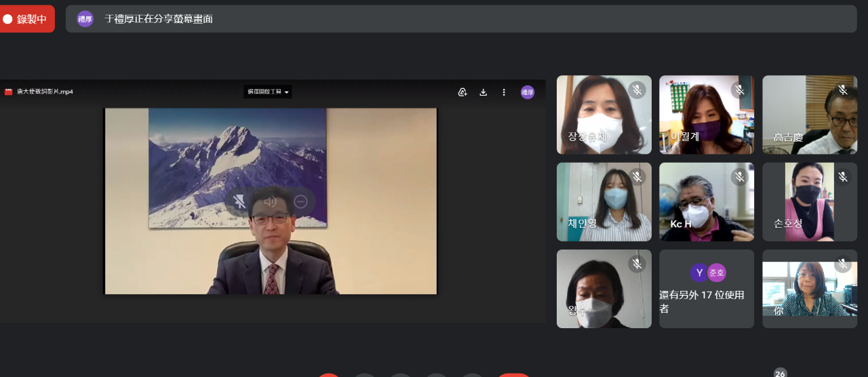This screenshot has height=377, width=868.
Task: Click the minus circle icon on presentation overlay
Action: click(300, 201)
